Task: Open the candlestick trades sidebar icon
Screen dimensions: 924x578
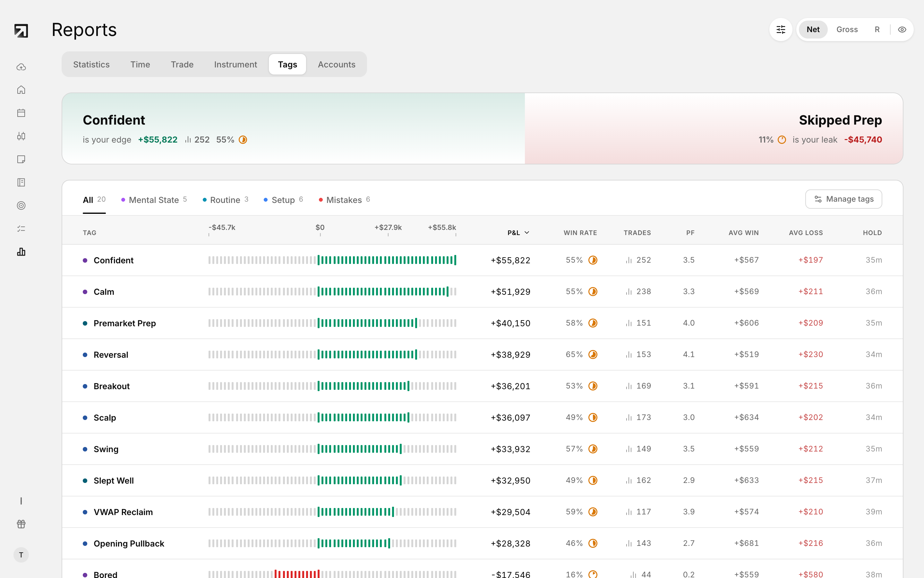Action: (x=21, y=136)
